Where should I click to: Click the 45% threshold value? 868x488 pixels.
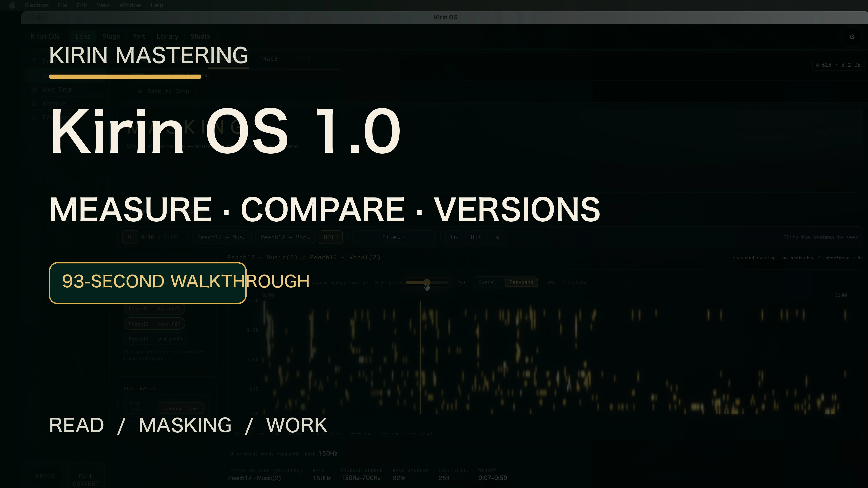[461, 282]
